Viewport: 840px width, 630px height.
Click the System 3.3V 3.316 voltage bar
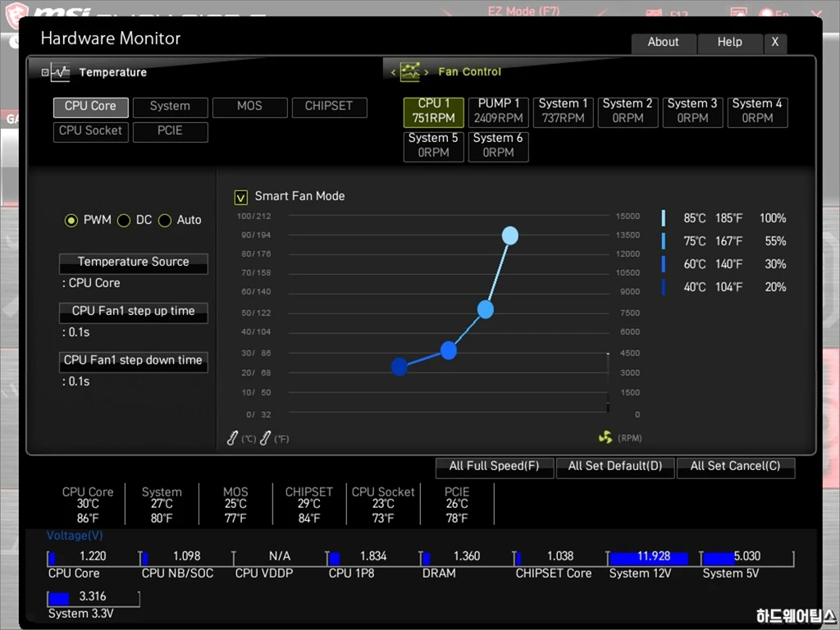(94, 598)
